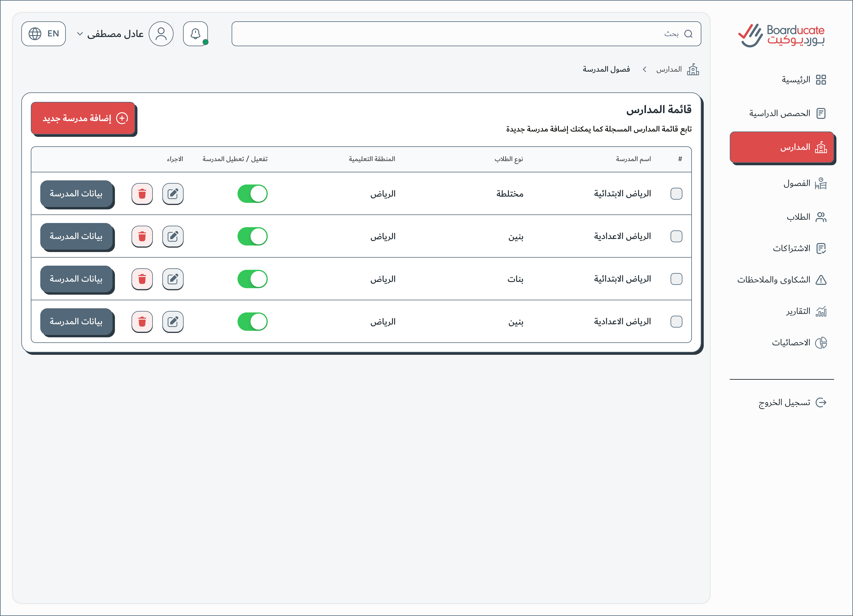The image size is (853, 616).
Task: Click the المنطقة التعليمية column header
Action: (372, 159)
